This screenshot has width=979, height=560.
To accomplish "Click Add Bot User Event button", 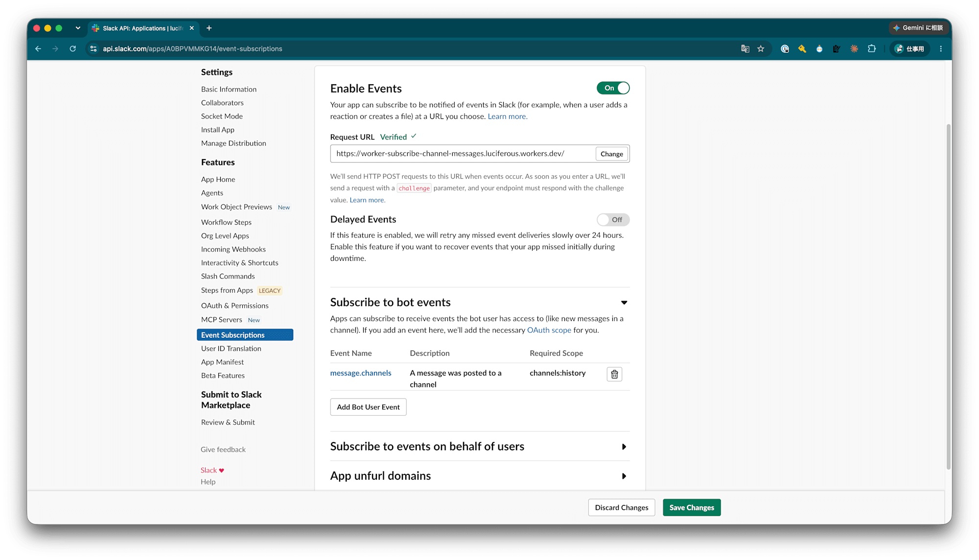I will 368,407.
